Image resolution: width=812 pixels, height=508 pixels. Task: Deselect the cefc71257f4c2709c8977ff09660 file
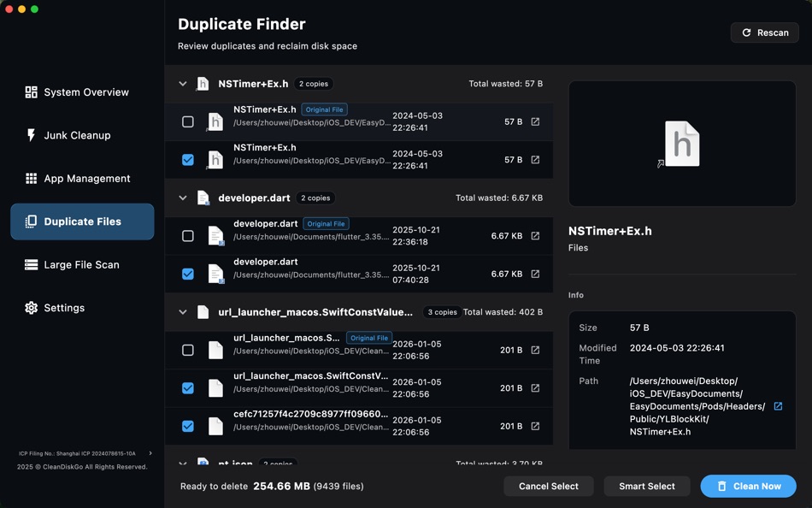coord(188,425)
